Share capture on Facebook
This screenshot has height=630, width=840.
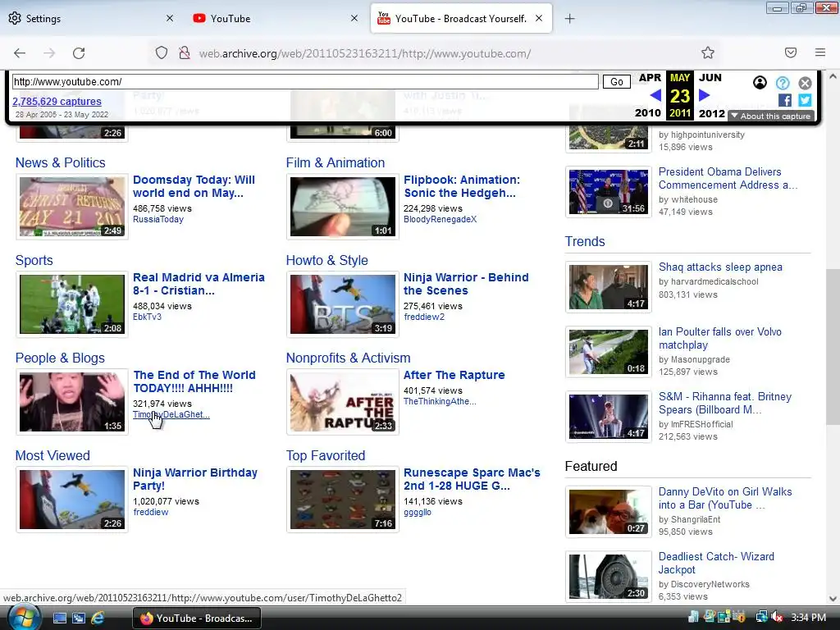[785, 100]
